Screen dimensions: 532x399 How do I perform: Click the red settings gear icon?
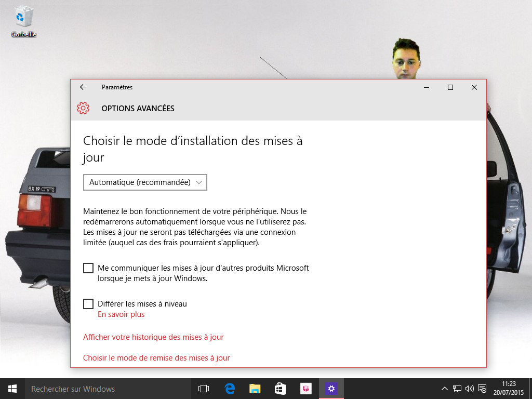(x=83, y=108)
